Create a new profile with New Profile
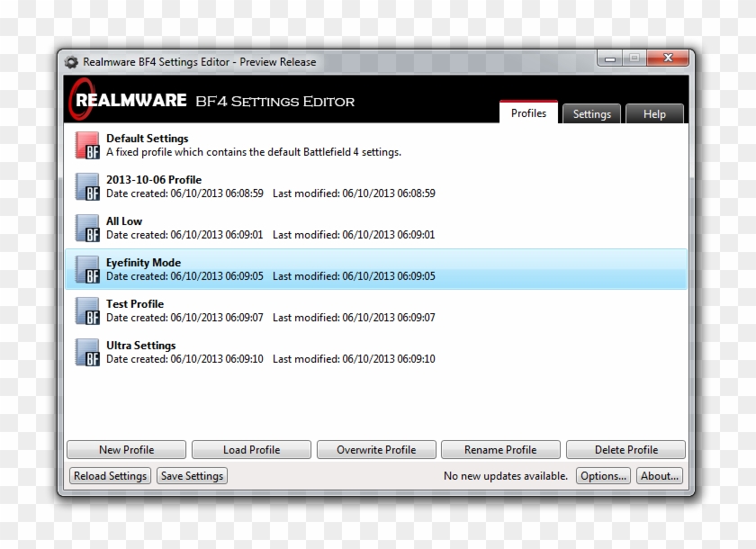 (x=126, y=449)
